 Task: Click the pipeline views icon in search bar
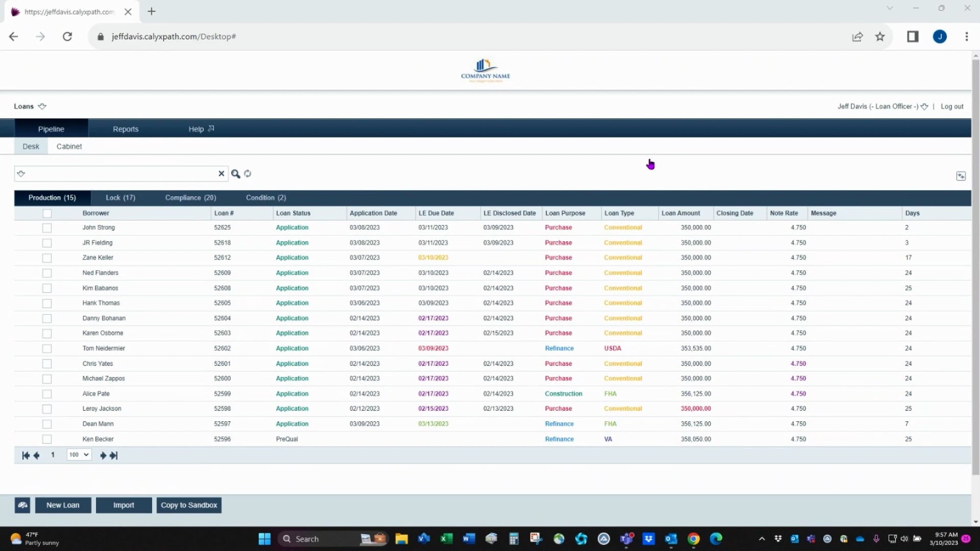pyautogui.click(x=21, y=173)
